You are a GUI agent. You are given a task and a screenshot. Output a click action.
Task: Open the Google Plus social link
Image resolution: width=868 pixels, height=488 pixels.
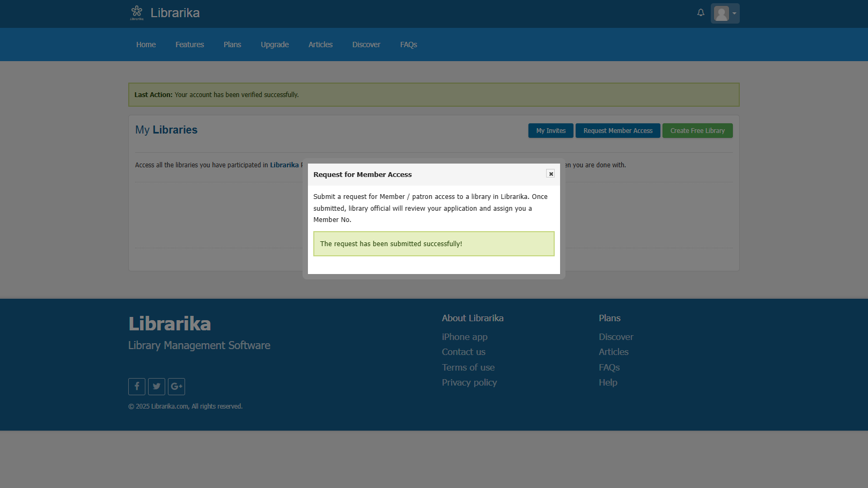tap(176, 386)
